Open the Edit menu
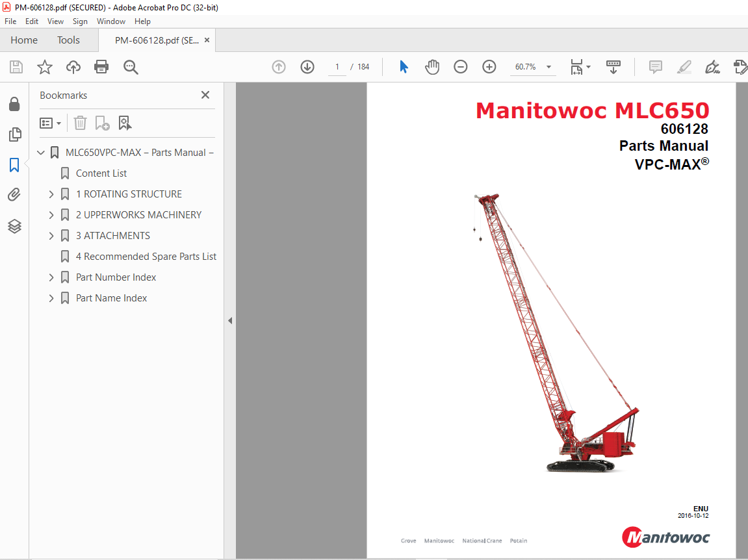The height and width of the screenshot is (560, 748). coord(31,21)
